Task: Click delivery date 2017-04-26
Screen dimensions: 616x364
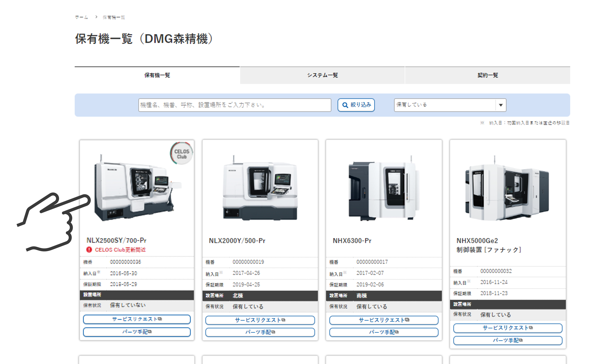Action: tap(246, 273)
